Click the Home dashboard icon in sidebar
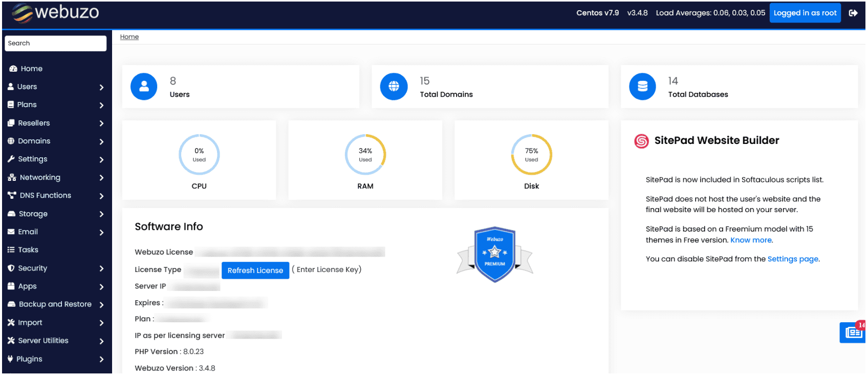 pos(13,69)
